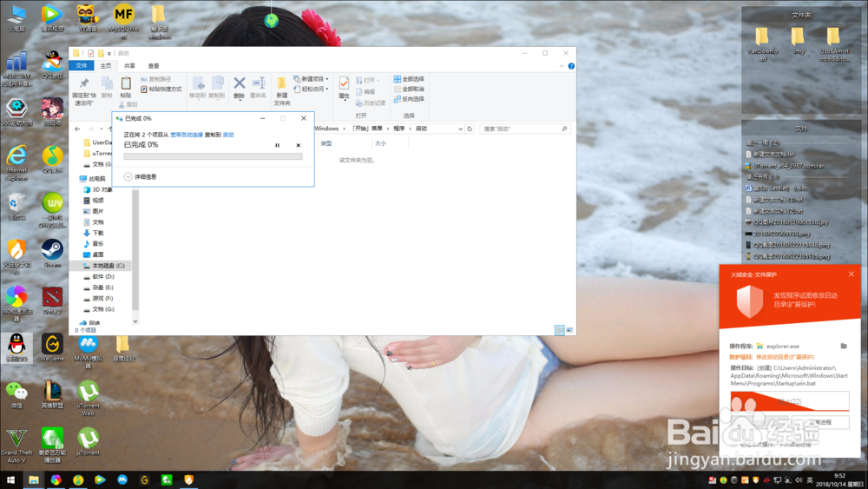Open Dota 2 desktop icon
The image size is (868, 489).
point(52,301)
